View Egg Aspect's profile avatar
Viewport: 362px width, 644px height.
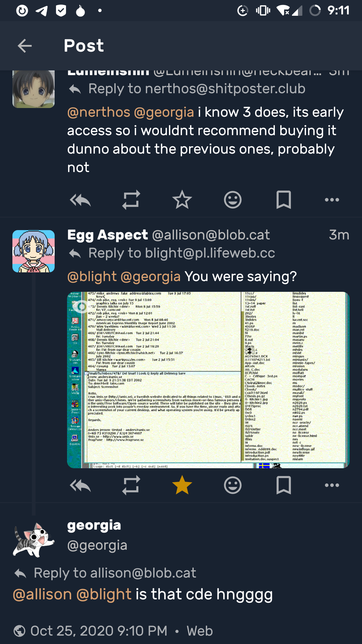pyautogui.click(x=34, y=251)
